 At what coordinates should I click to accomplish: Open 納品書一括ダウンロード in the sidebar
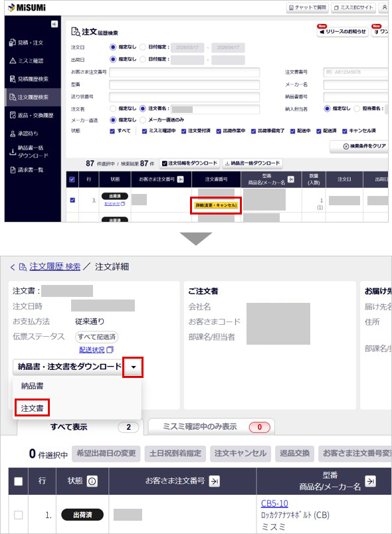point(29,151)
